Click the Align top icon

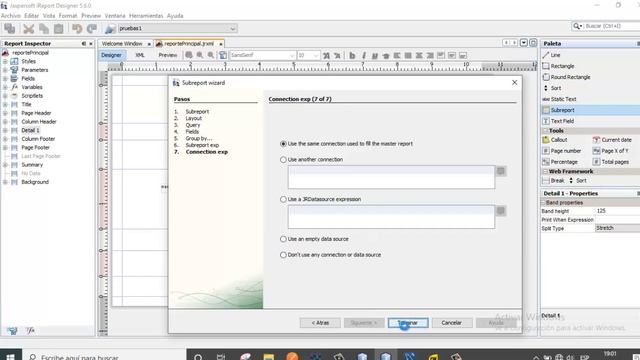441,56
